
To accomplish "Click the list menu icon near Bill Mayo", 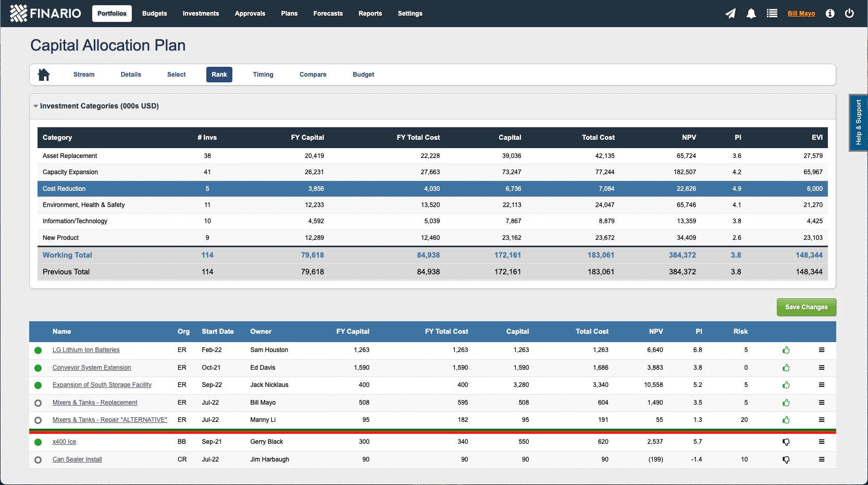I will [x=772, y=14].
